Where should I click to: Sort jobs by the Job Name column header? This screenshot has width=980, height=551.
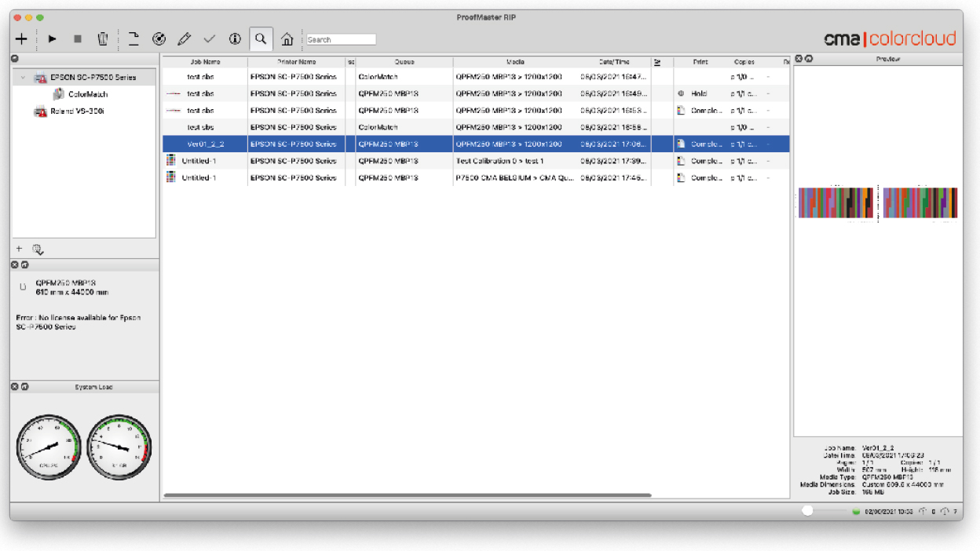click(205, 61)
